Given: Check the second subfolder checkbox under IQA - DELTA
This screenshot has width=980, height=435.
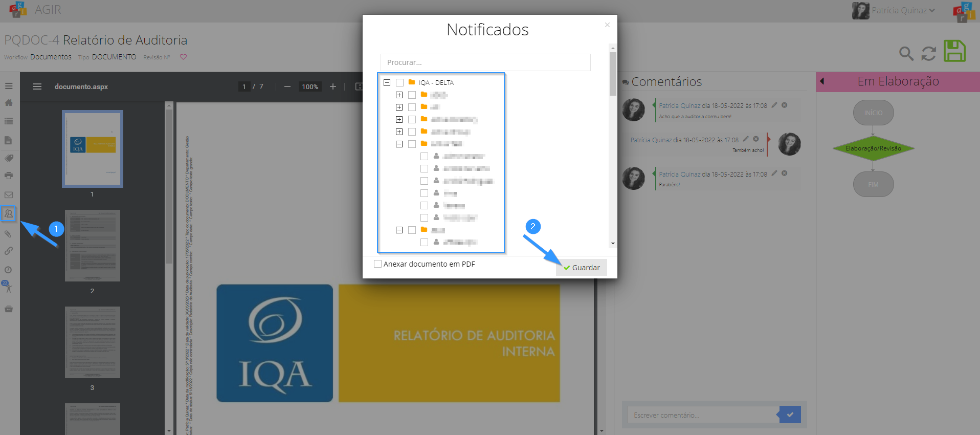Looking at the screenshot, I should [x=412, y=107].
